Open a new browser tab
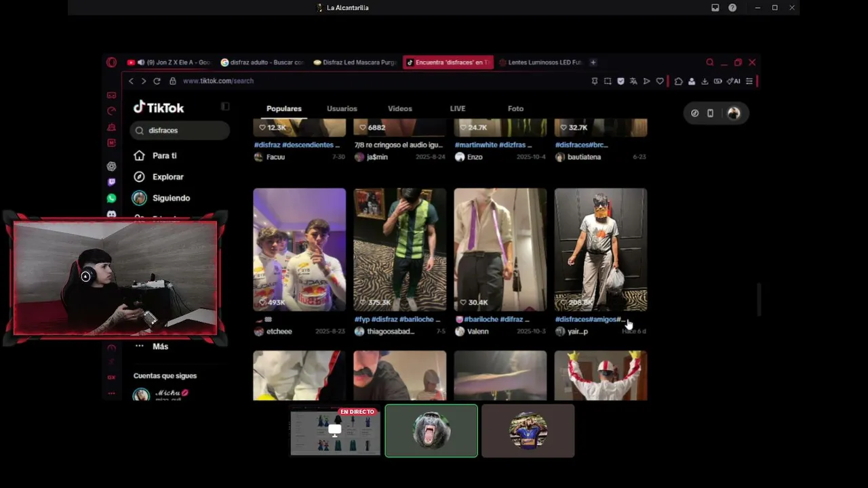 [593, 62]
